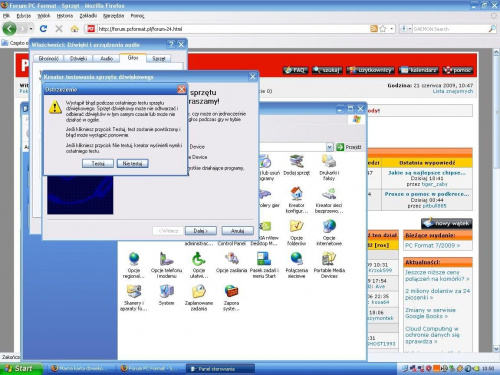Click Firefox reload page icon

[43, 29]
